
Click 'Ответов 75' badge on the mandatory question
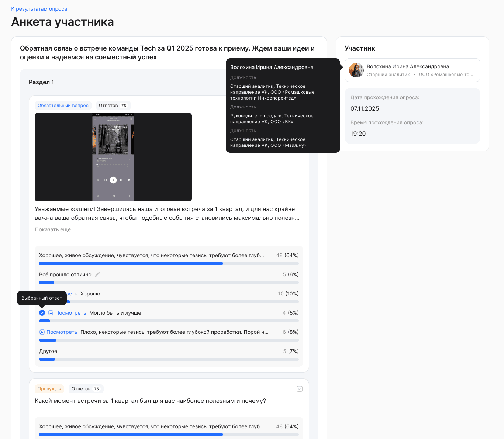(113, 106)
